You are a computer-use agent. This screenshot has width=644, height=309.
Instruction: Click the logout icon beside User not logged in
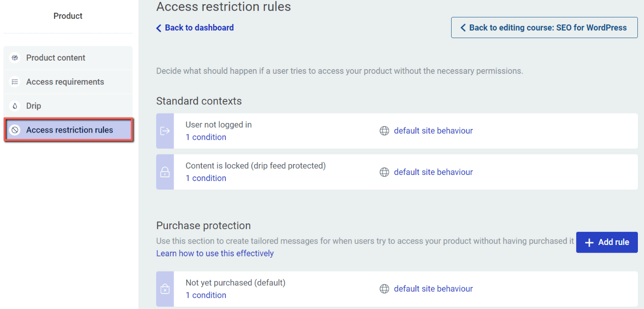point(165,131)
